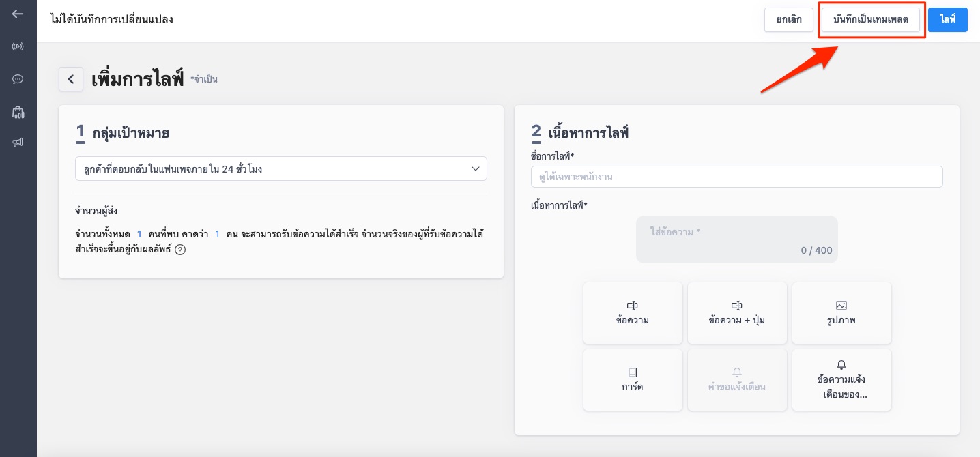Open the chat bubble icon in sidebar
The image size is (980, 457).
point(18,79)
